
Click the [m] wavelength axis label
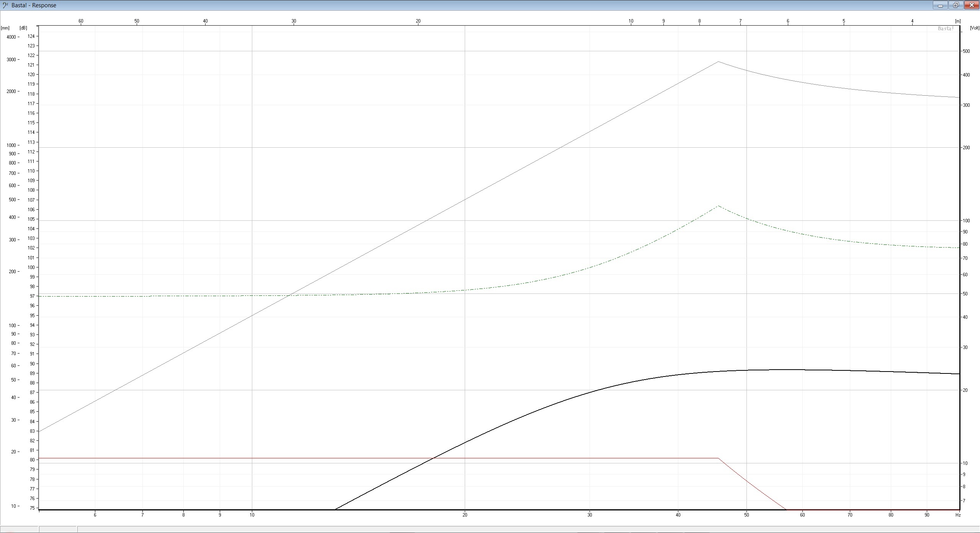957,21
